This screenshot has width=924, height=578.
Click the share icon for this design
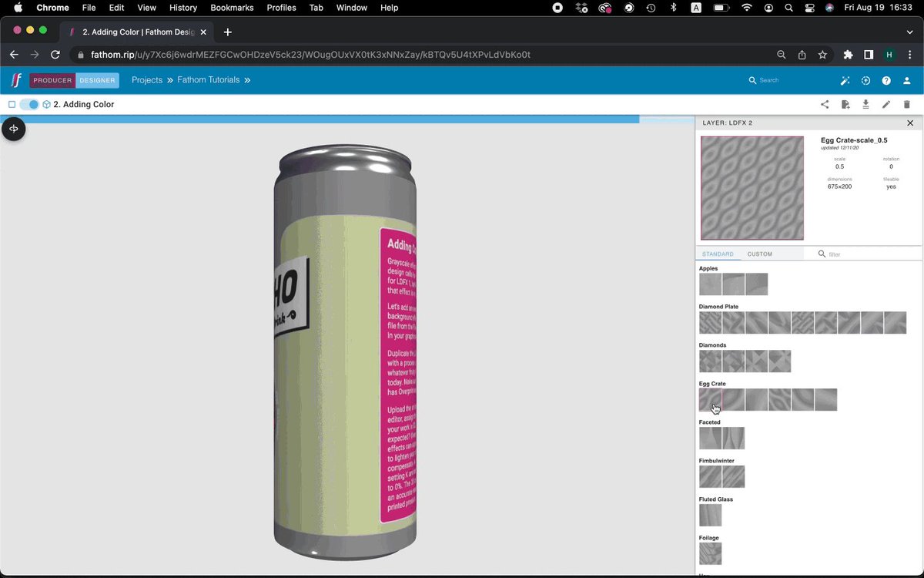click(825, 105)
